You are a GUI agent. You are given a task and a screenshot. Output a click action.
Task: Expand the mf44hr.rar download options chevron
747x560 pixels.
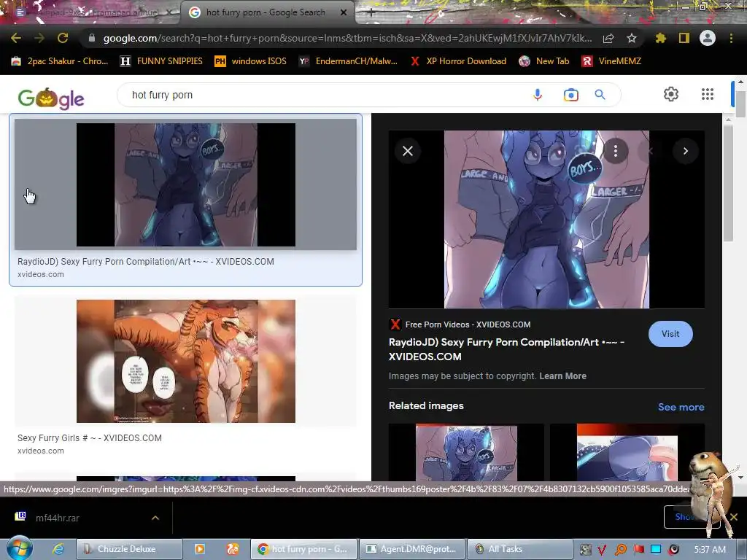click(155, 518)
